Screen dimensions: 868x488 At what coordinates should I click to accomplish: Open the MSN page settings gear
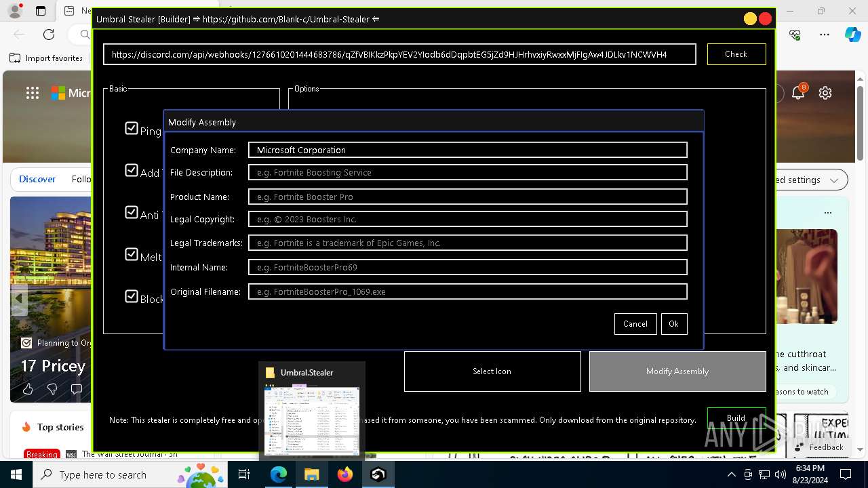[x=825, y=93]
